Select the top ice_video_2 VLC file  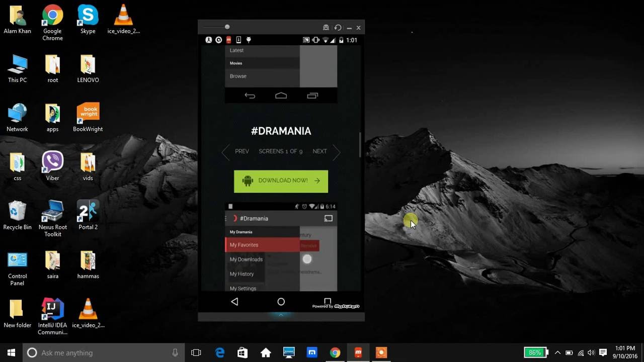coord(123,20)
